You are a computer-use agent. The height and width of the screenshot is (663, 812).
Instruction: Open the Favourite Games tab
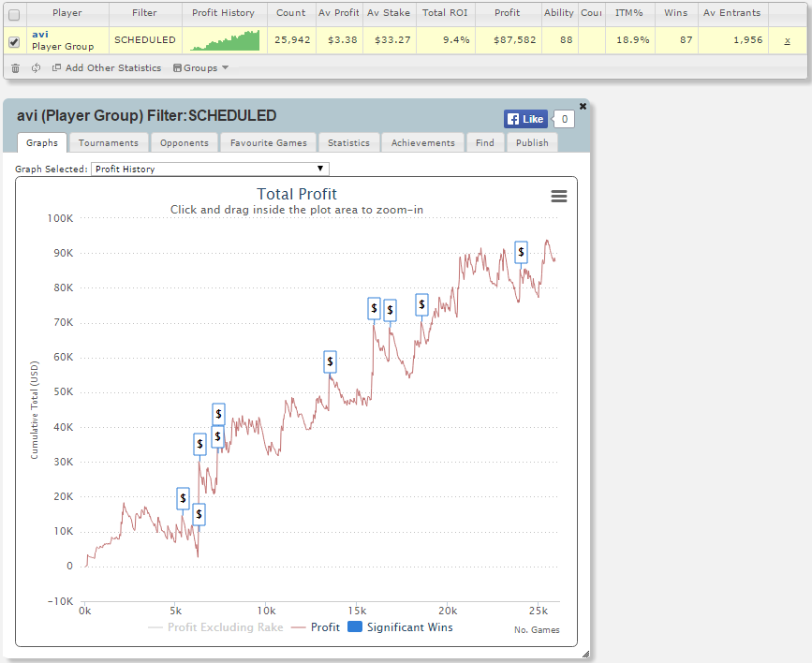coord(268,143)
